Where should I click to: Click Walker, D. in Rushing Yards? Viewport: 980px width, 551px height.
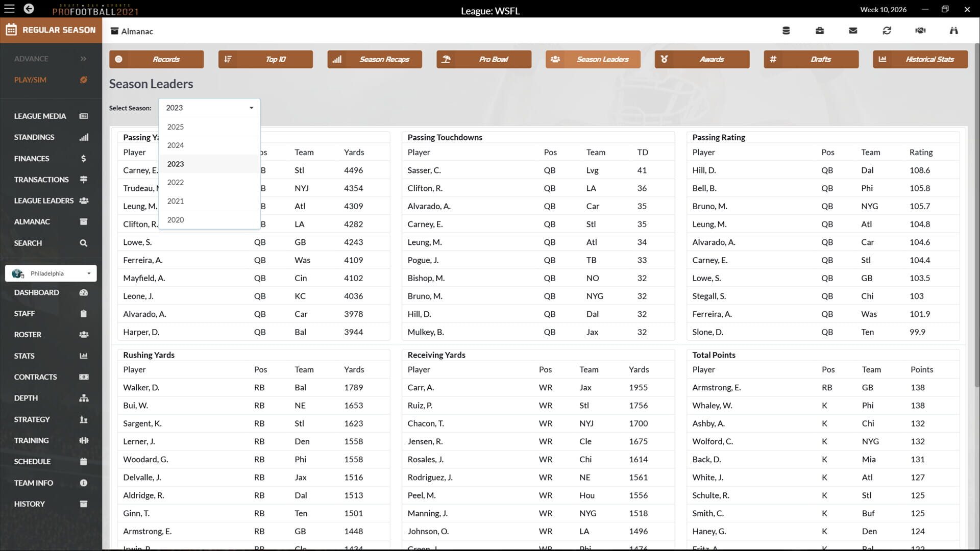(141, 388)
